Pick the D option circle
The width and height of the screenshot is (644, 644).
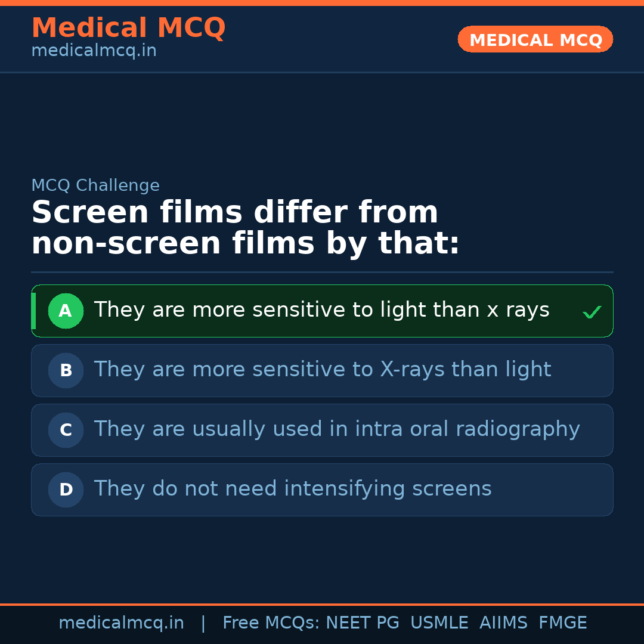click(x=66, y=490)
